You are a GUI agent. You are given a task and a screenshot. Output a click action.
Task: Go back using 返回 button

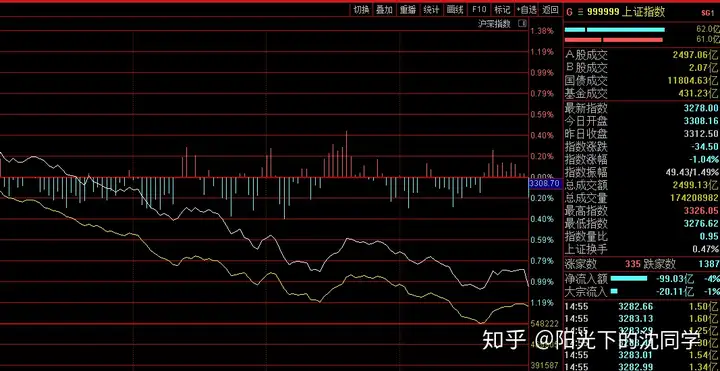point(550,10)
